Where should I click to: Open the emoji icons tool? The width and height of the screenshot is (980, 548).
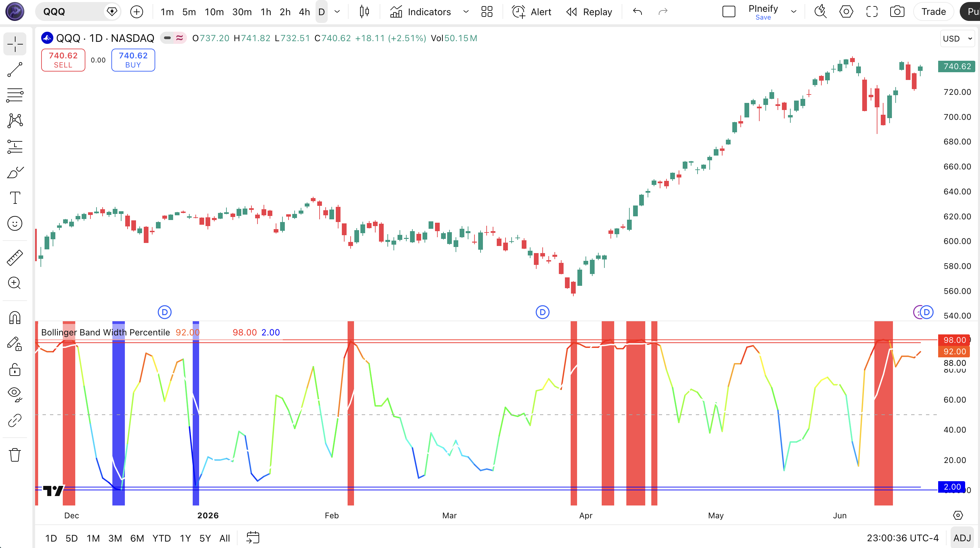[15, 224]
